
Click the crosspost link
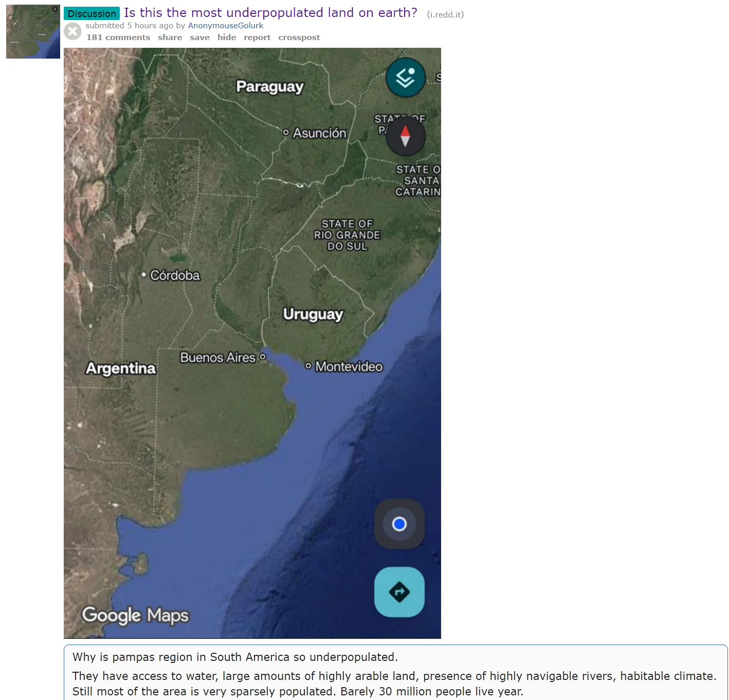(299, 38)
